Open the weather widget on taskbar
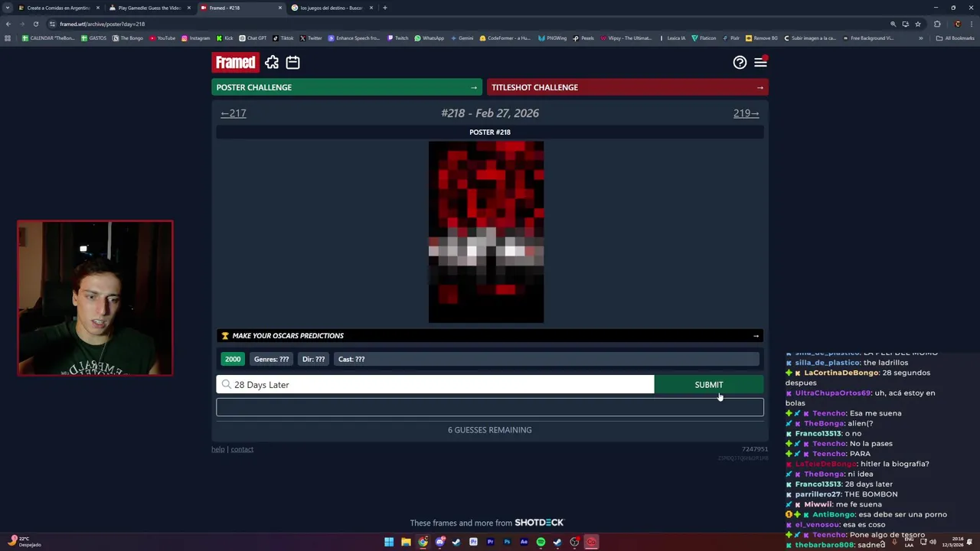 [23, 542]
